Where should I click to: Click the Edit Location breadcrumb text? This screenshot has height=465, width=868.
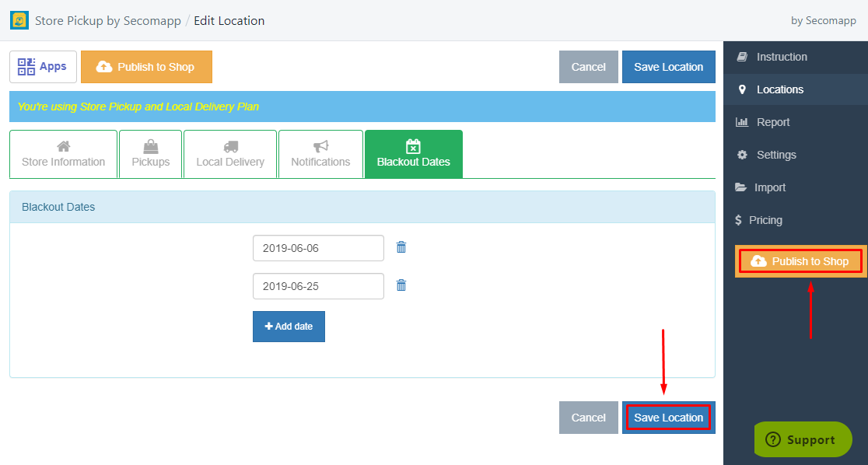[x=229, y=21]
